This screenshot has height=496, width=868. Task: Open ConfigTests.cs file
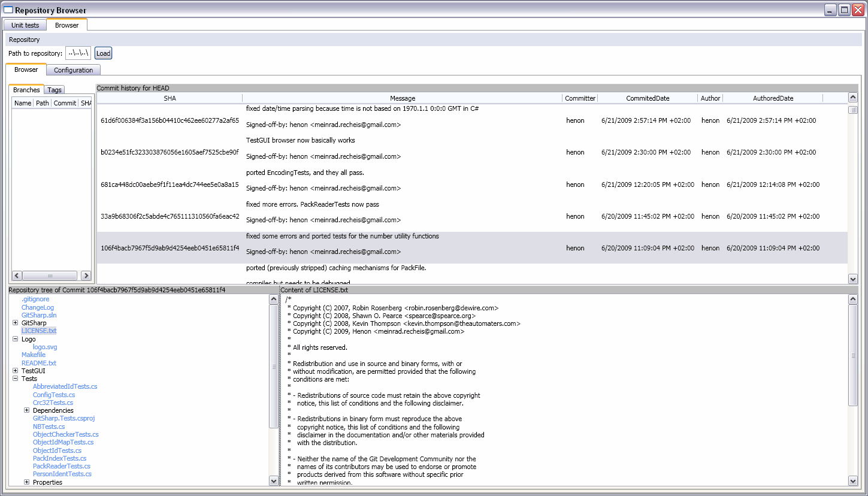[x=54, y=395]
